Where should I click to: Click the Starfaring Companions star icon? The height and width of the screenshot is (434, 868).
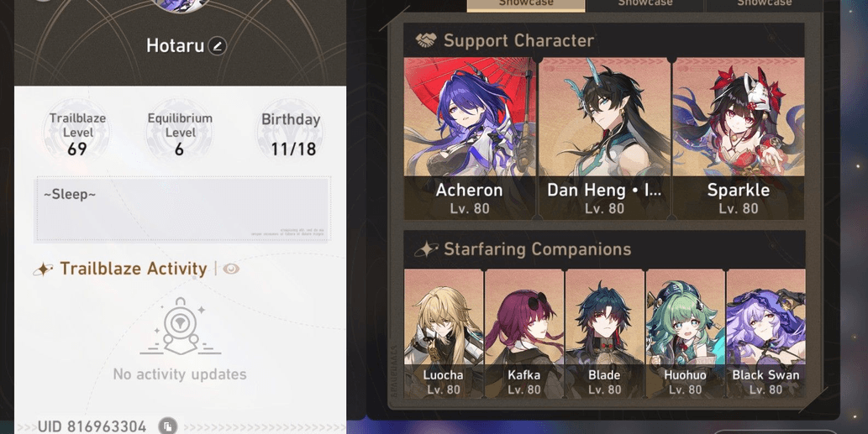point(427,249)
